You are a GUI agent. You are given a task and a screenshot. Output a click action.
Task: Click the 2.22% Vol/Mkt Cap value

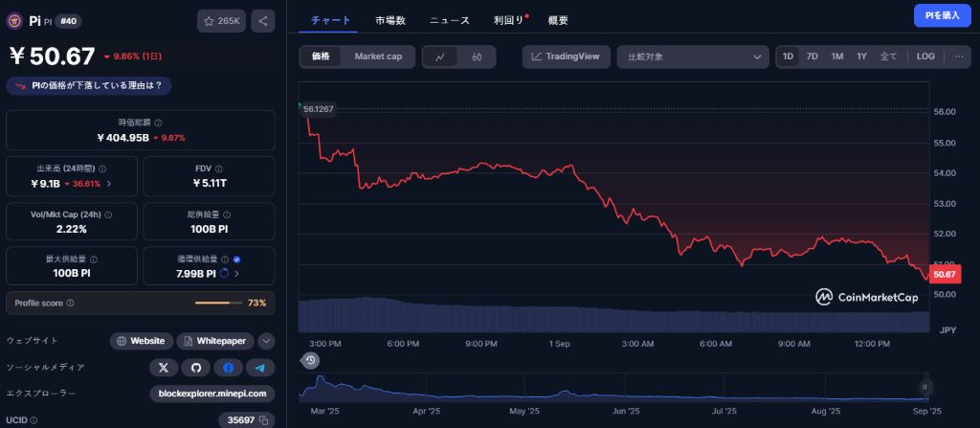(71, 229)
